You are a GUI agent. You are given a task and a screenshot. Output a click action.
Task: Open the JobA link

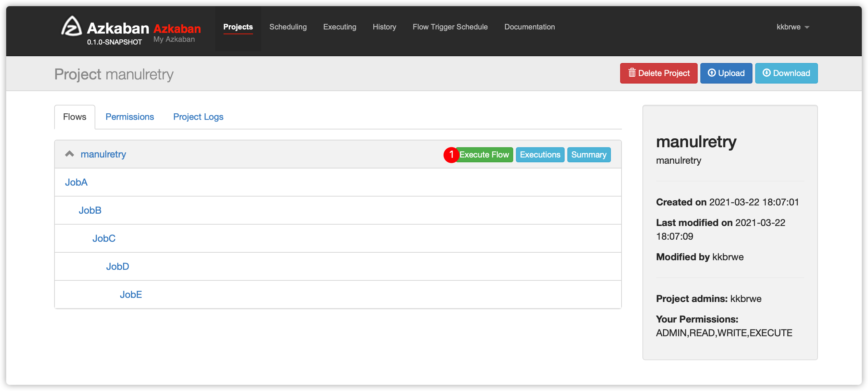(x=76, y=182)
